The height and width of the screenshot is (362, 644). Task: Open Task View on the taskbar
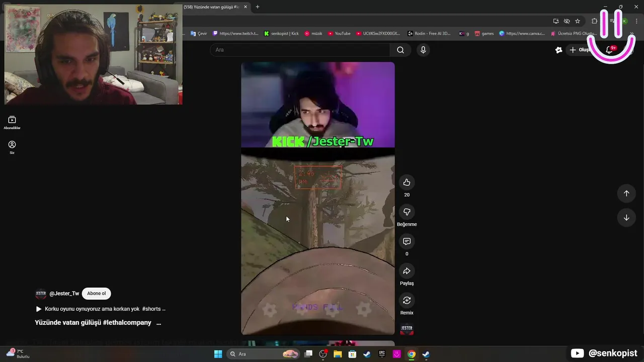tap(308, 354)
